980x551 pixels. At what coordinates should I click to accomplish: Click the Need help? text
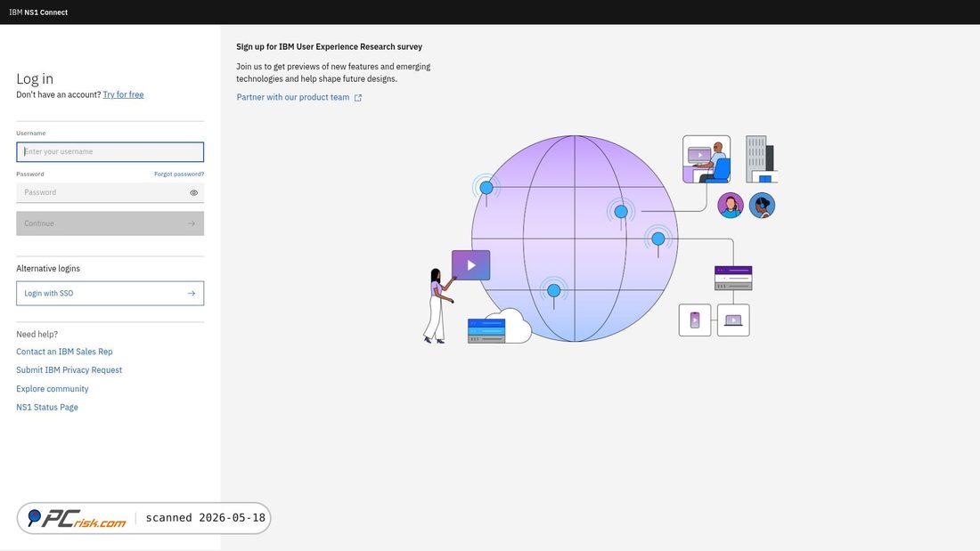(x=37, y=334)
